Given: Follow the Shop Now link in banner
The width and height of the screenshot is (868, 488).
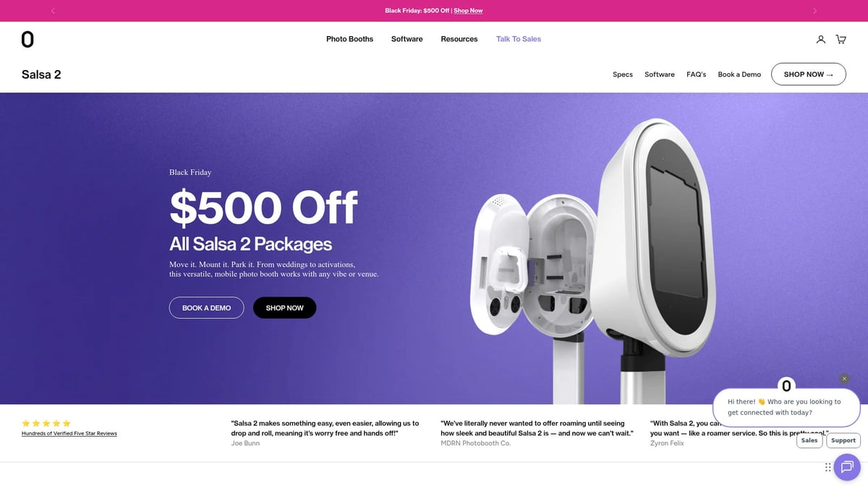Looking at the screenshot, I should point(468,11).
